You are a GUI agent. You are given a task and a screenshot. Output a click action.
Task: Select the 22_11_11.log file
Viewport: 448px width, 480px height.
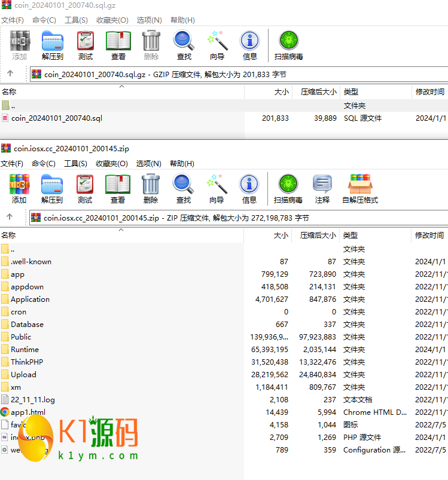32,400
